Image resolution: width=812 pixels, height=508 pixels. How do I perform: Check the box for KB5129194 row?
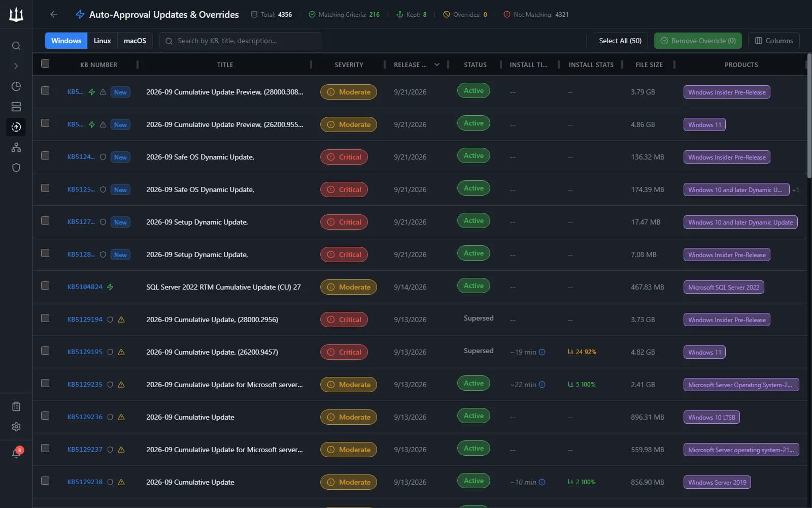45,318
